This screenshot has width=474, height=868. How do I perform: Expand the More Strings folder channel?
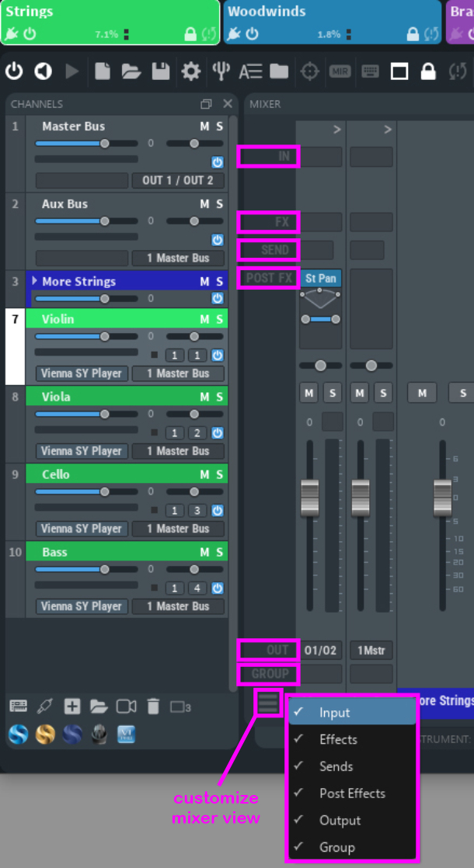point(34,280)
